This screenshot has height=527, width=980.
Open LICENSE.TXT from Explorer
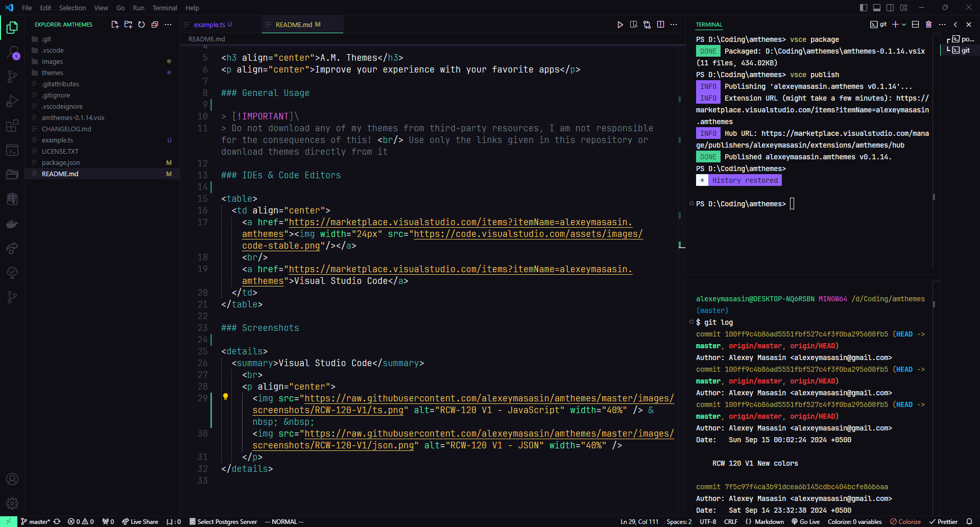pos(102,151)
